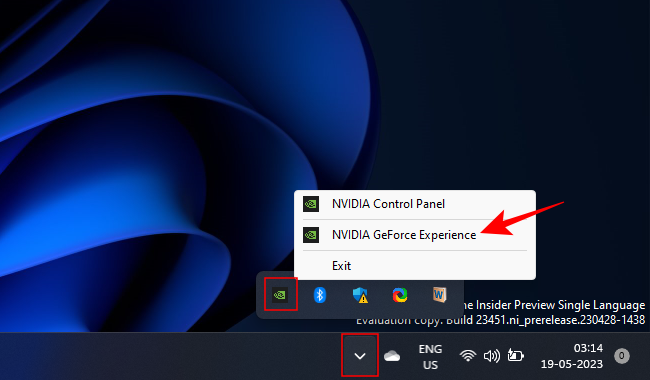The image size is (650, 380).
Task: Click the colorful swirl tray icon
Action: [400, 295]
